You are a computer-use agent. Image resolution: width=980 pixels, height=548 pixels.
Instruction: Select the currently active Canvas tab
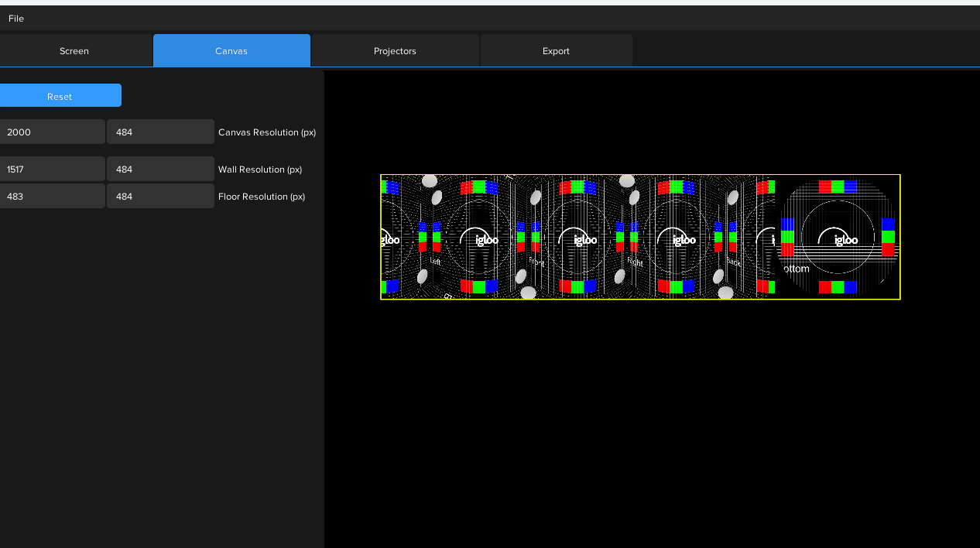pos(231,50)
